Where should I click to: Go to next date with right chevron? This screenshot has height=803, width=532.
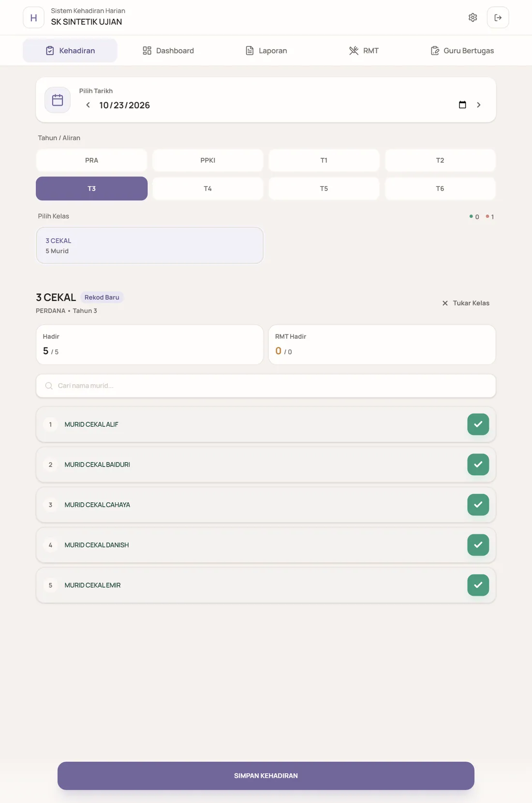(478, 105)
